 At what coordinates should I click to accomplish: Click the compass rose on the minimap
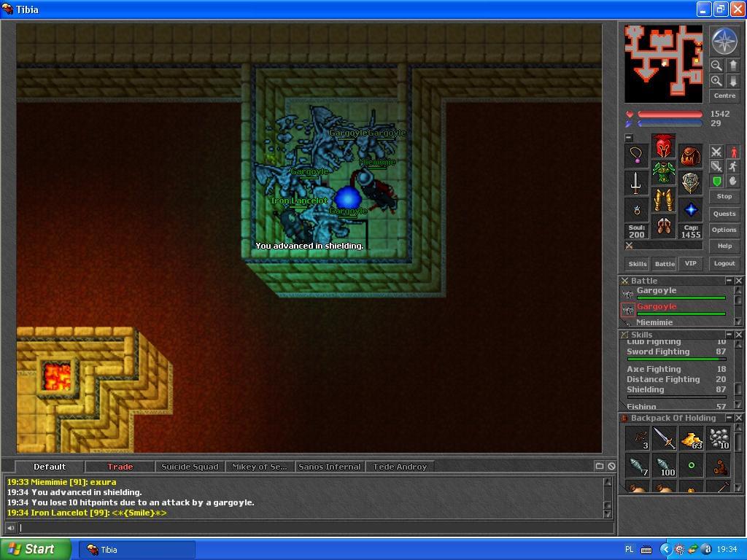[724, 41]
